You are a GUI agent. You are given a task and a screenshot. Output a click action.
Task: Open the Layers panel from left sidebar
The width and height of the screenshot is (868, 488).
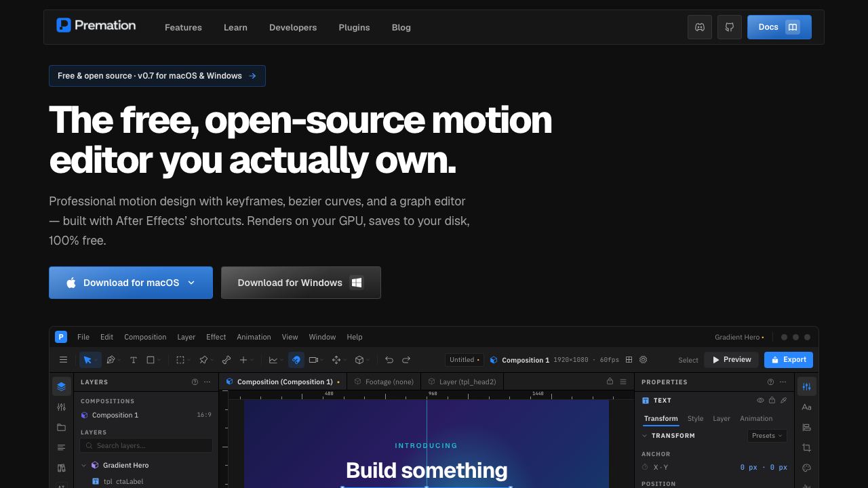pos(62,386)
